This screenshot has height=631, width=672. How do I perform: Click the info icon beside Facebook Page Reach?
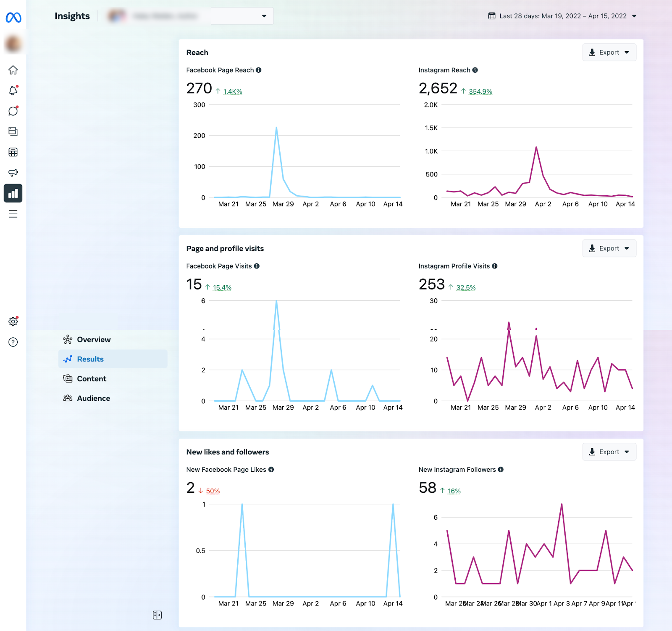pyautogui.click(x=259, y=70)
